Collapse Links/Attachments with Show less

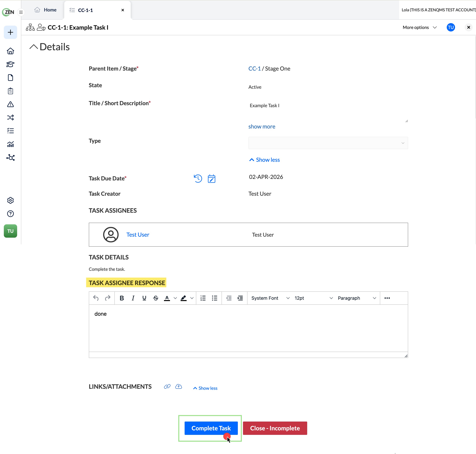click(205, 388)
